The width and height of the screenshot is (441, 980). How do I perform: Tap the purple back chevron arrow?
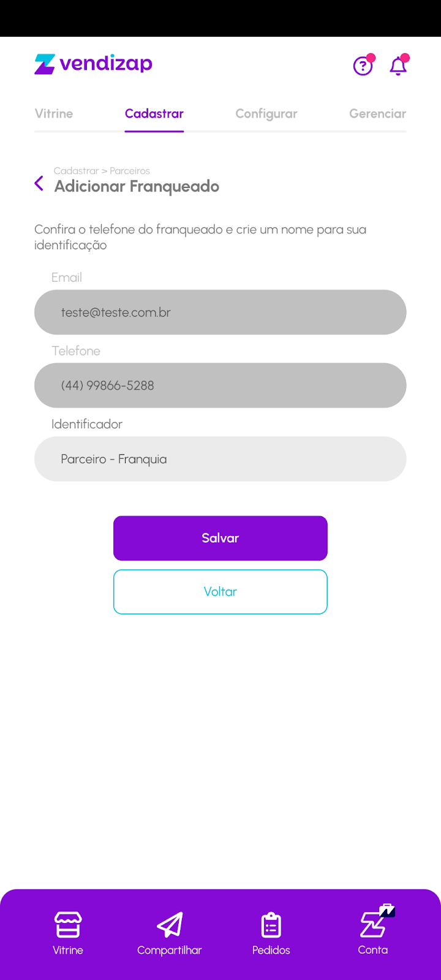[39, 183]
